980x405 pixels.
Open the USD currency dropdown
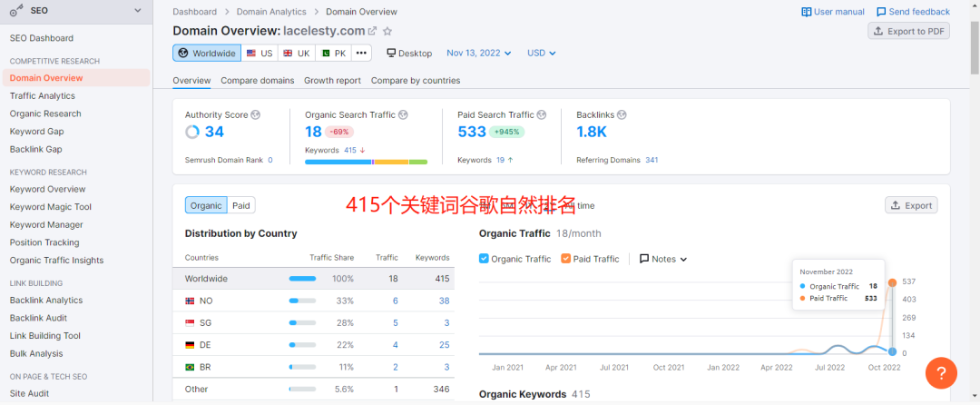click(x=541, y=54)
